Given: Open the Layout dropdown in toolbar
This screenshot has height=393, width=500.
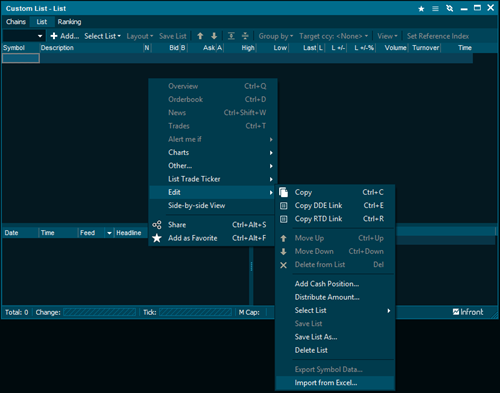Looking at the screenshot, I should point(140,36).
